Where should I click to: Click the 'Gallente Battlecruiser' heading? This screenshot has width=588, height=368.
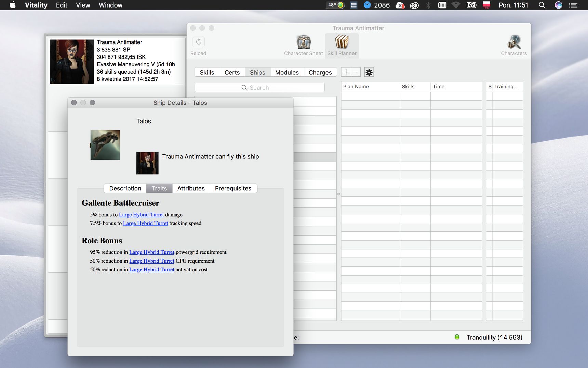click(x=120, y=203)
